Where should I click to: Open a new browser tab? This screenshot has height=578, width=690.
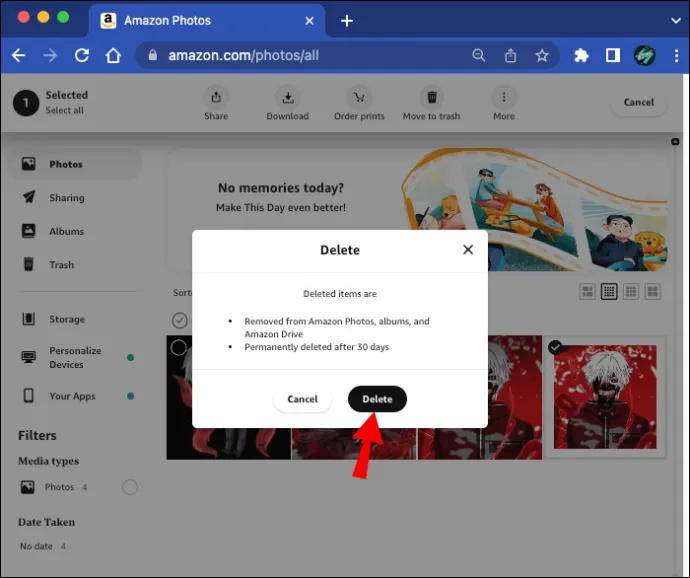347,21
